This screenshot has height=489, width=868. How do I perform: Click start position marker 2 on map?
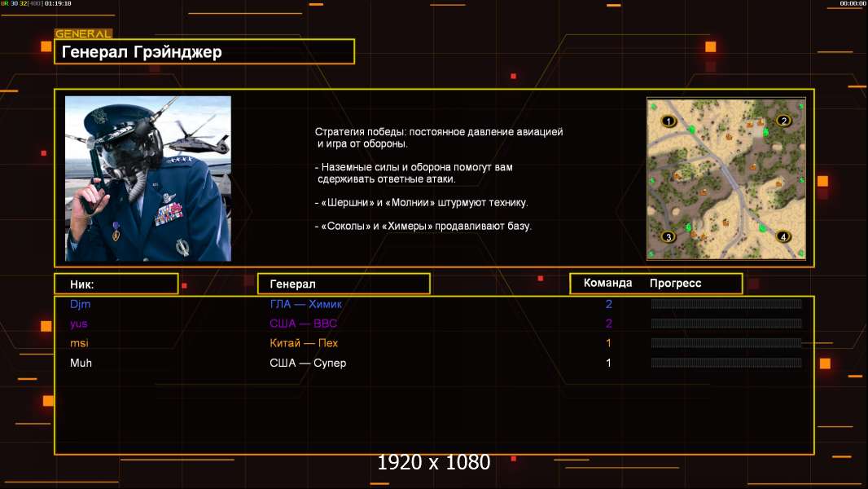click(x=783, y=121)
